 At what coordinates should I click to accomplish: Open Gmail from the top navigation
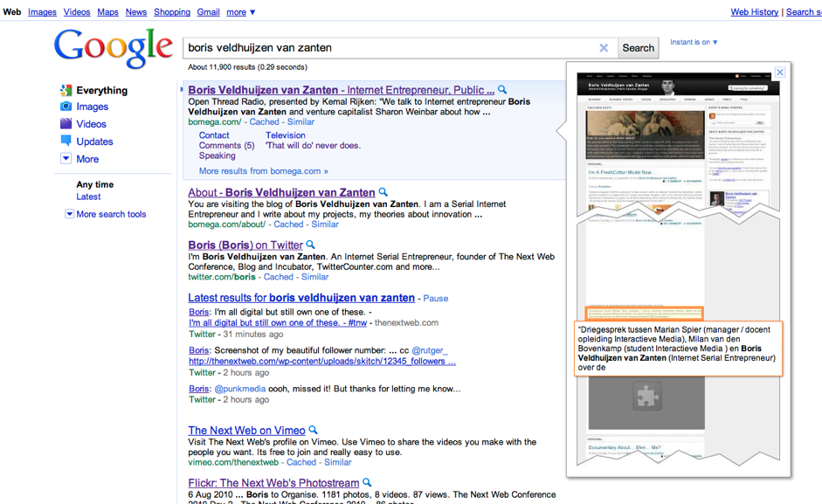(208, 12)
